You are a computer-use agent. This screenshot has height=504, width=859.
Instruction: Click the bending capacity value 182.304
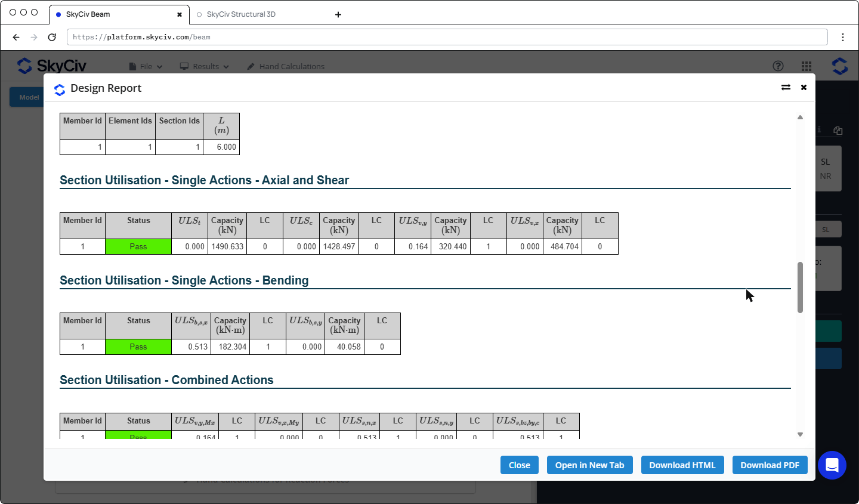[232, 347]
